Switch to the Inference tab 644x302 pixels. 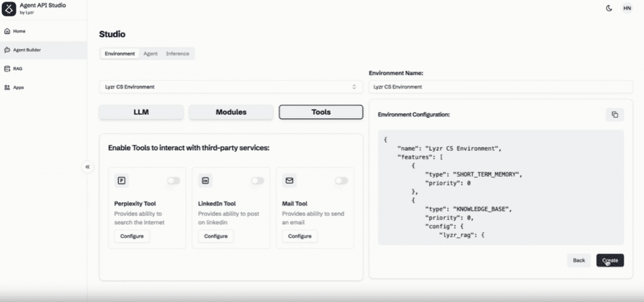pos(177,53)
